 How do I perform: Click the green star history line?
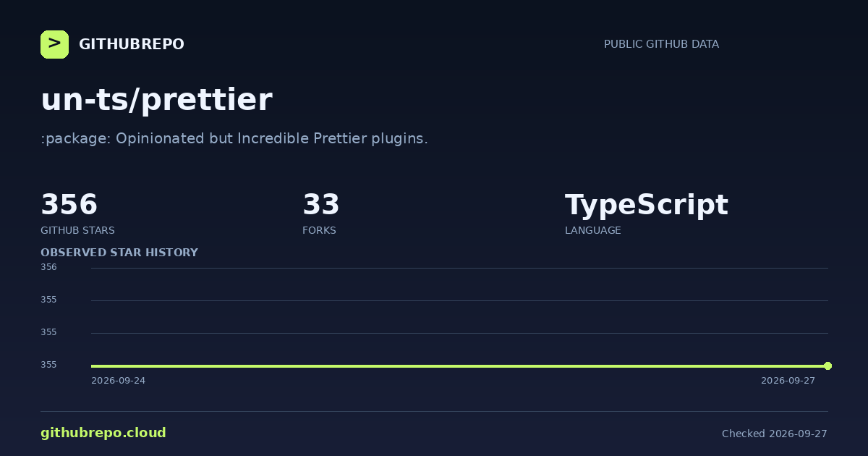tap(459, 366)
